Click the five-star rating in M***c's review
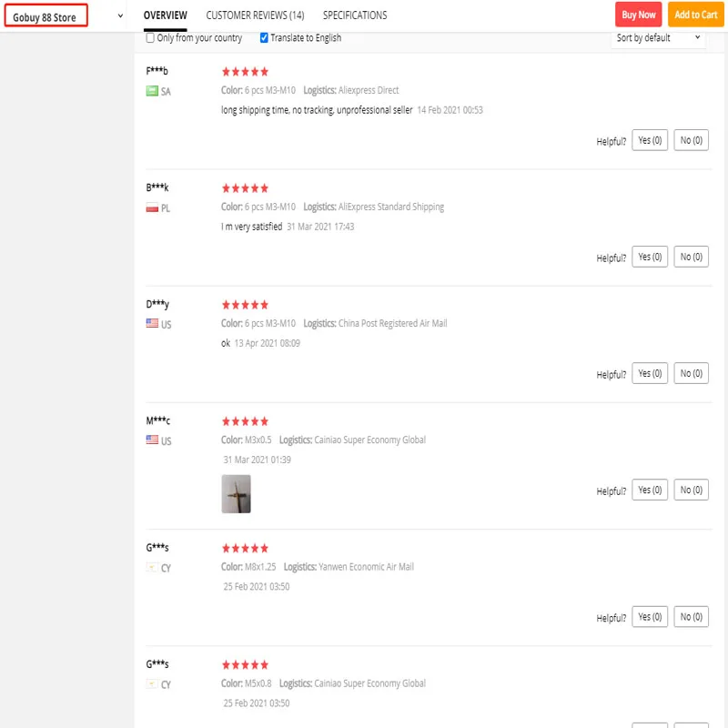 245,421
